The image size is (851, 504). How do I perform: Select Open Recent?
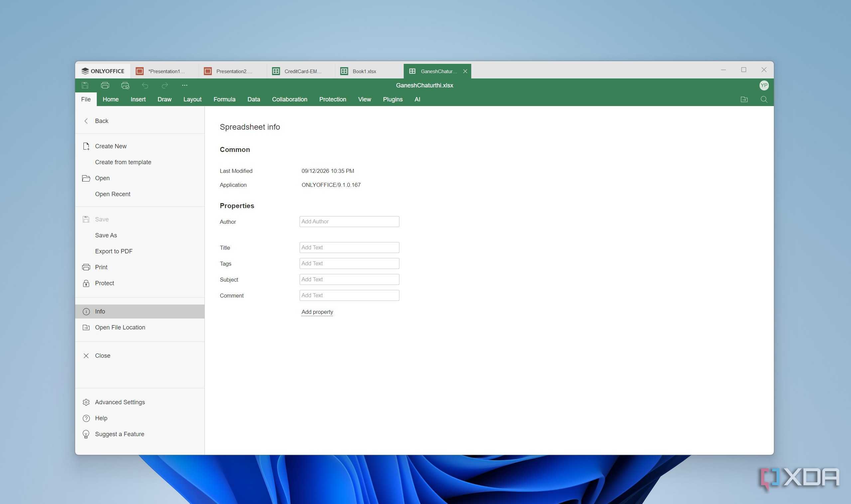tap(140, 194)
